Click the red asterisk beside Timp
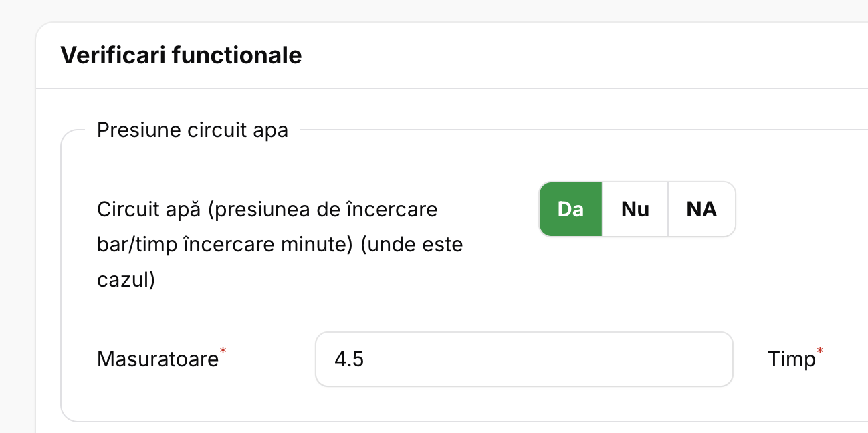Viewport: 868px width, 433px height. [x=820, y=351]
